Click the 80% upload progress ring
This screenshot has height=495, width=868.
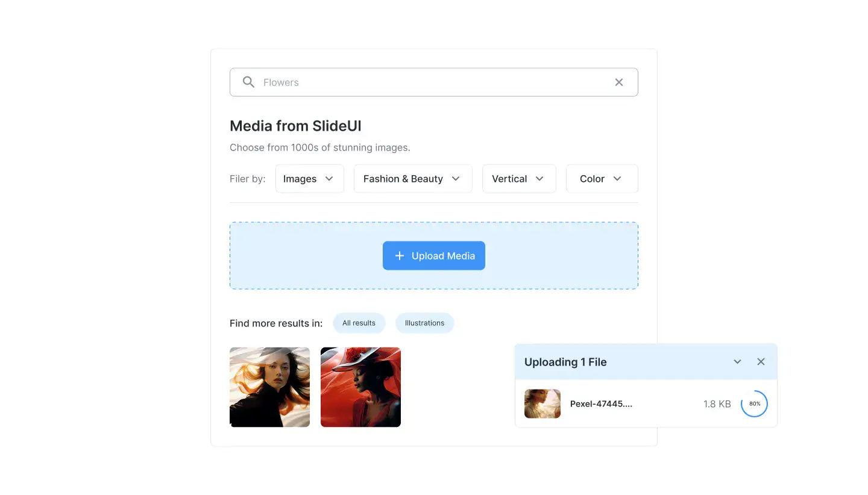pyautogui.click(x=754, y=403)
